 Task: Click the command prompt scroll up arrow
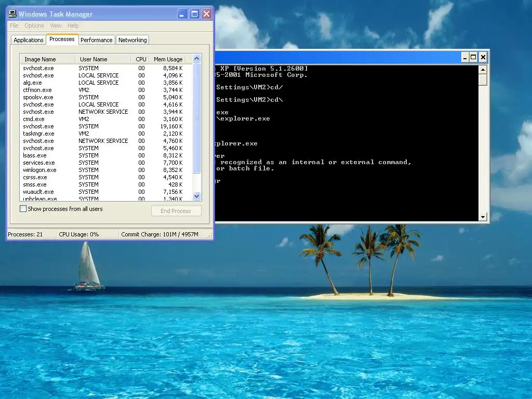click(483, 70)
